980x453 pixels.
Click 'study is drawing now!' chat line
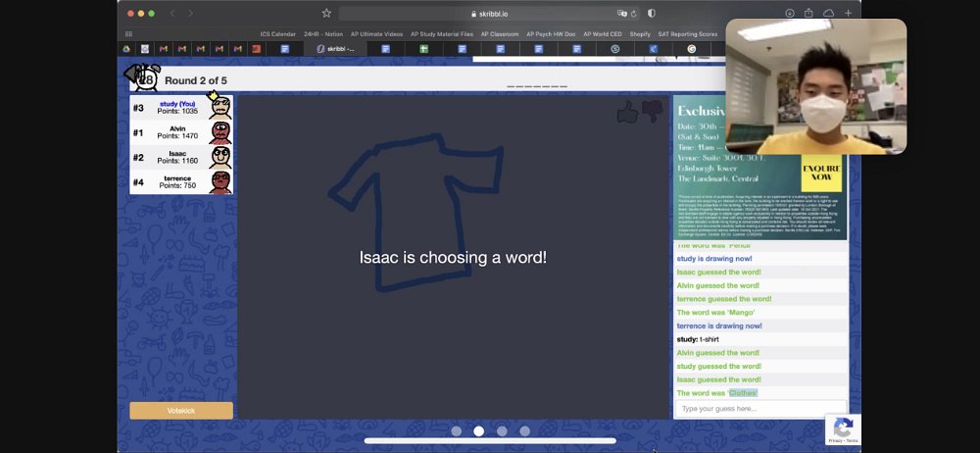[714, 259]
